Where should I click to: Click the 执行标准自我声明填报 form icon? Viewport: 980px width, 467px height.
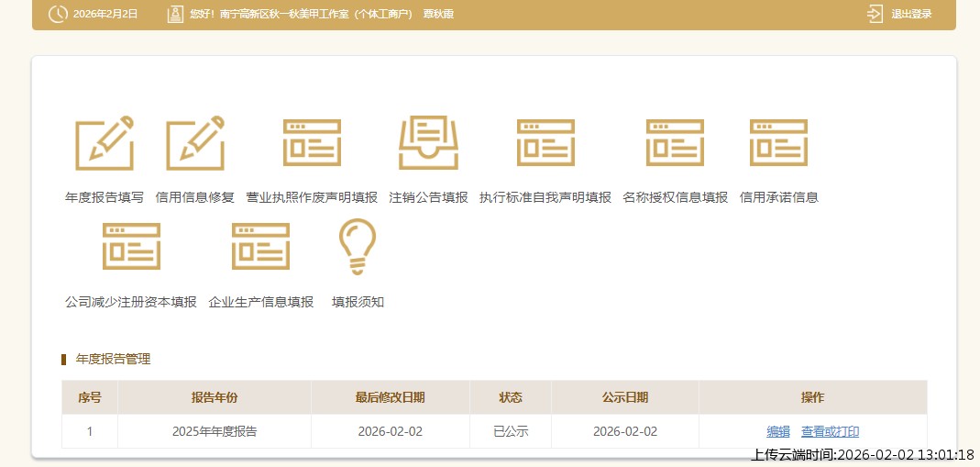[545, 142]
